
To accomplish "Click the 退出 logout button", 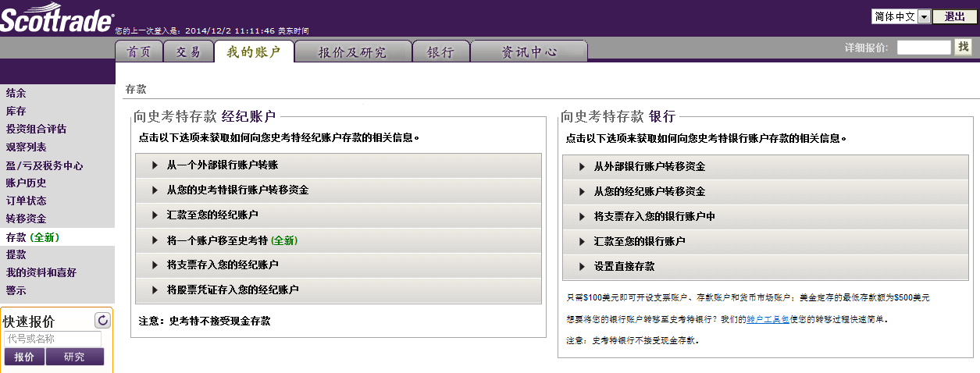I will (954, 16).
